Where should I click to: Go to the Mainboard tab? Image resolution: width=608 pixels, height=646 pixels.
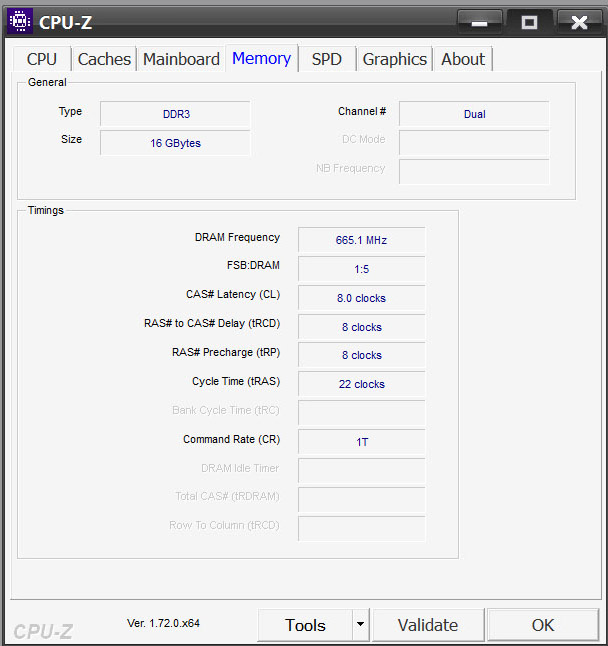pos(181,59)
